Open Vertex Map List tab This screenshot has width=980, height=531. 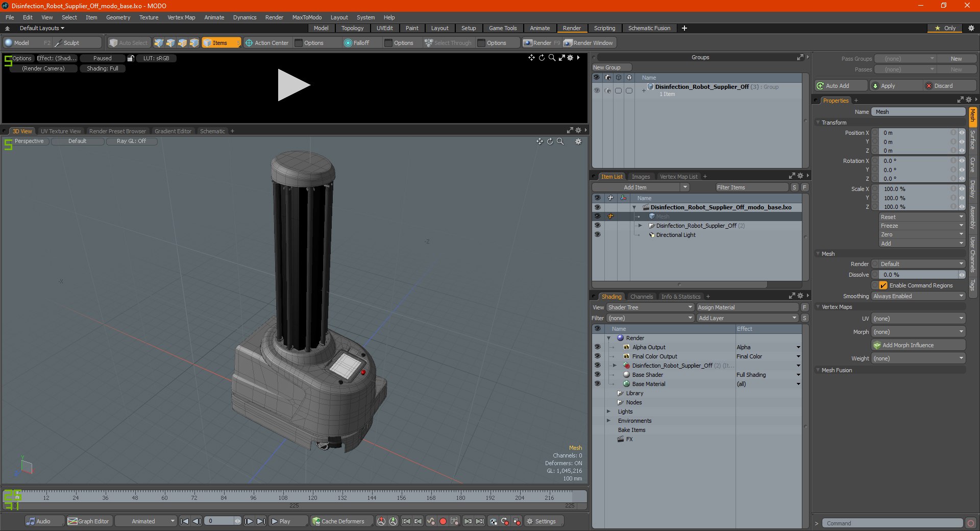click(678, 177)
